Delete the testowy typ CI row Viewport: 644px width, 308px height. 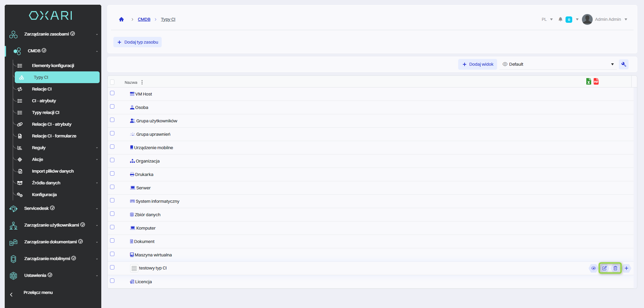click(615, 268)
